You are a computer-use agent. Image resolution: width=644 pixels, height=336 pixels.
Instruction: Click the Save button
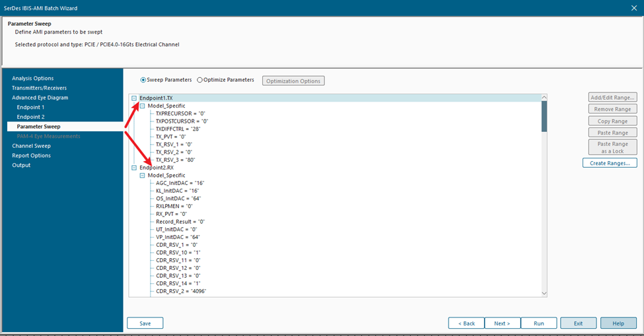(x=145, y=323)
